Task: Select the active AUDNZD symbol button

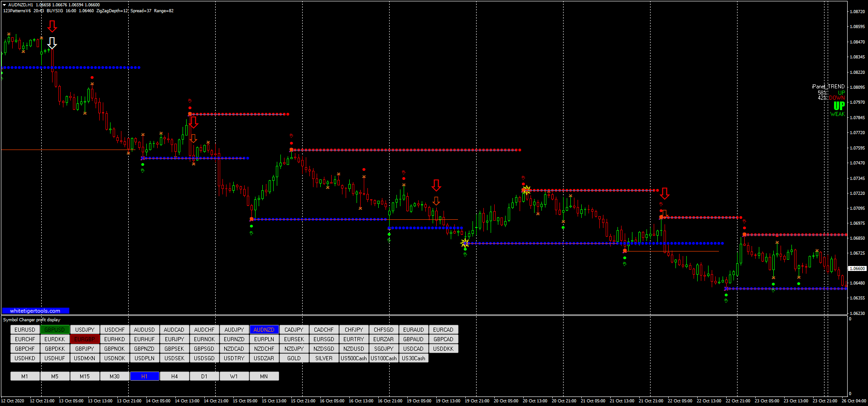Action: coord(264,329)
